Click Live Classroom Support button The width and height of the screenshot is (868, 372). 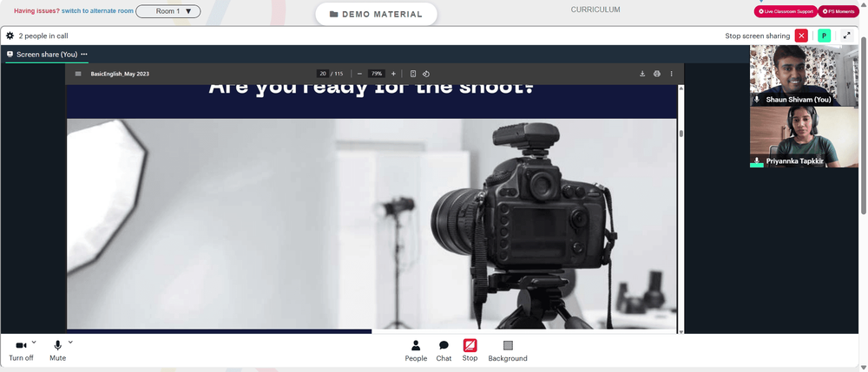tap(786, 11)
